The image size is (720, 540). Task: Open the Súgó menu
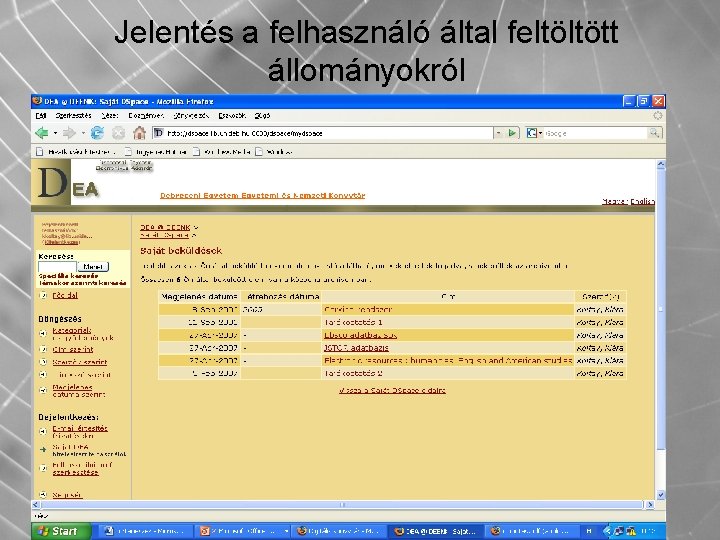[x=263, y=116]
